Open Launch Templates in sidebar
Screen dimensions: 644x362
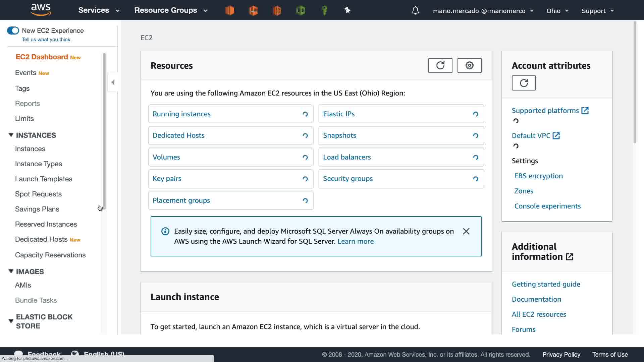(x=44, y=179)
